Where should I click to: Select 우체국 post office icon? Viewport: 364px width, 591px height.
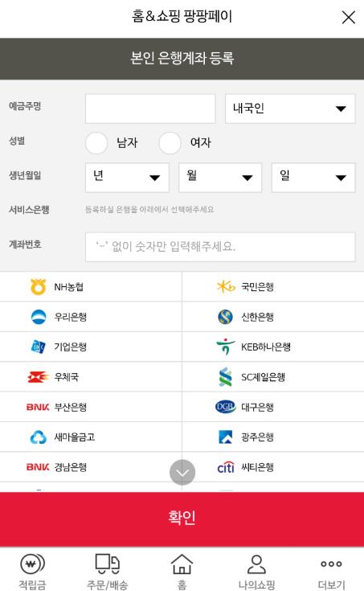(38, 377)
